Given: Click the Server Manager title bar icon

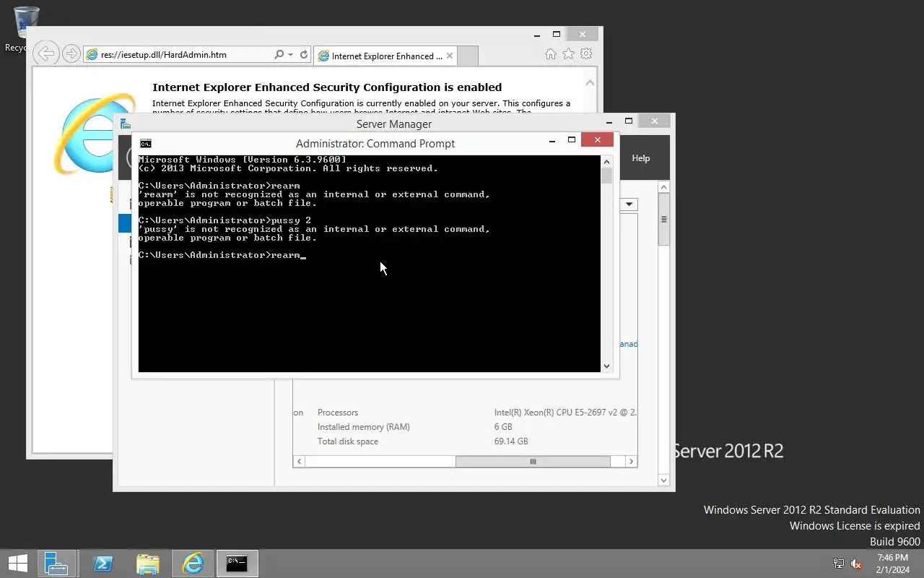Looking at the screenshot, I should [126, 124].
